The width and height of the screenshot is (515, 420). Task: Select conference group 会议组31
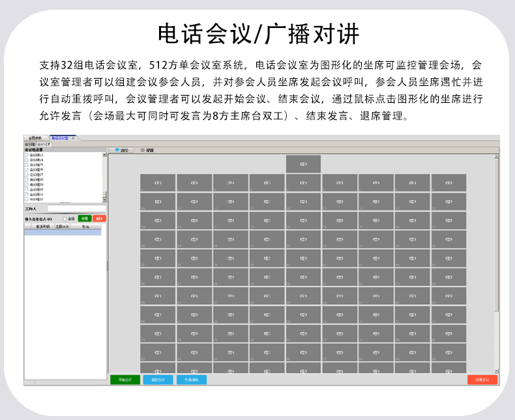point(34,194)
